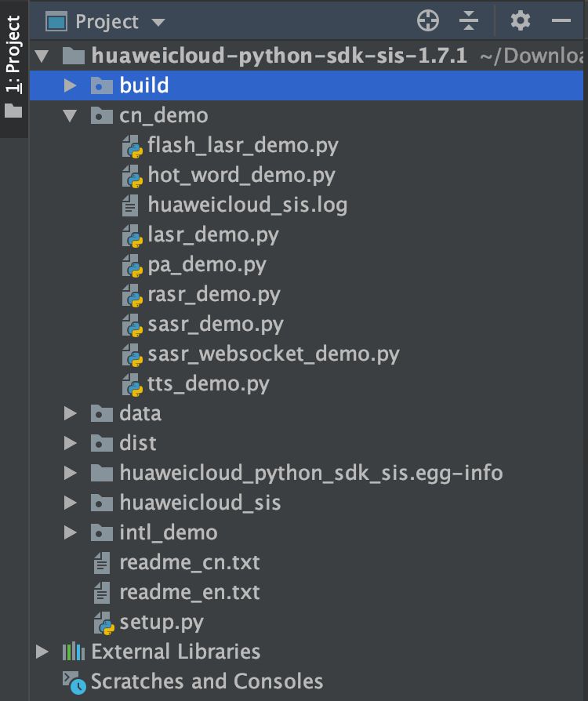Collapse the cn_demo folder
The image size is (588, 701).
click(x=71, y=116)
